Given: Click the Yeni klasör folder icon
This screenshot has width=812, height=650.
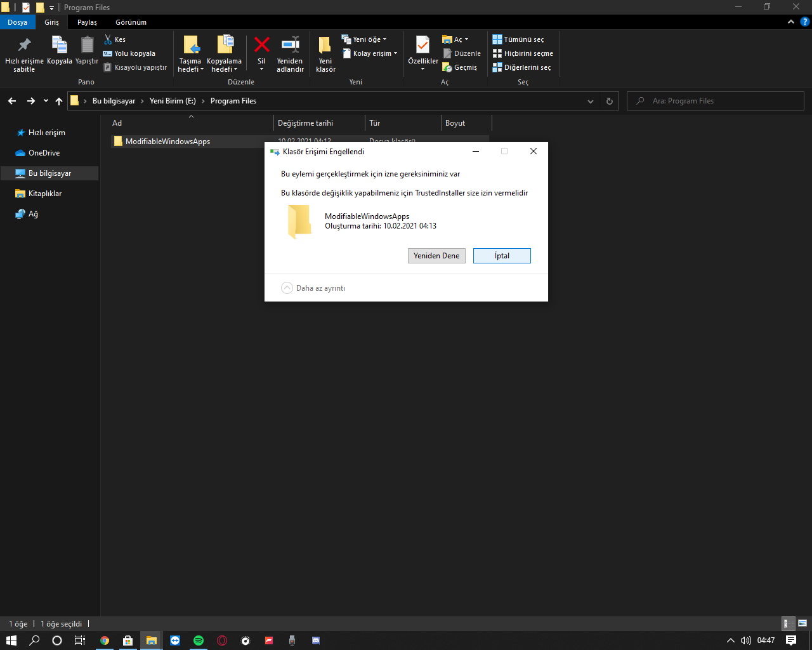Looking at the screenshot, I should pos(325,45).
